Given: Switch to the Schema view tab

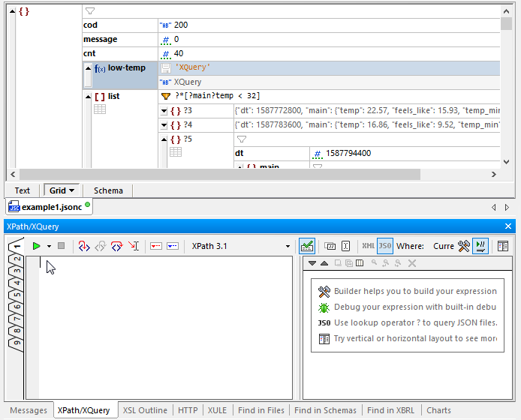Looking at the screenshot, I should coord(108,190).
